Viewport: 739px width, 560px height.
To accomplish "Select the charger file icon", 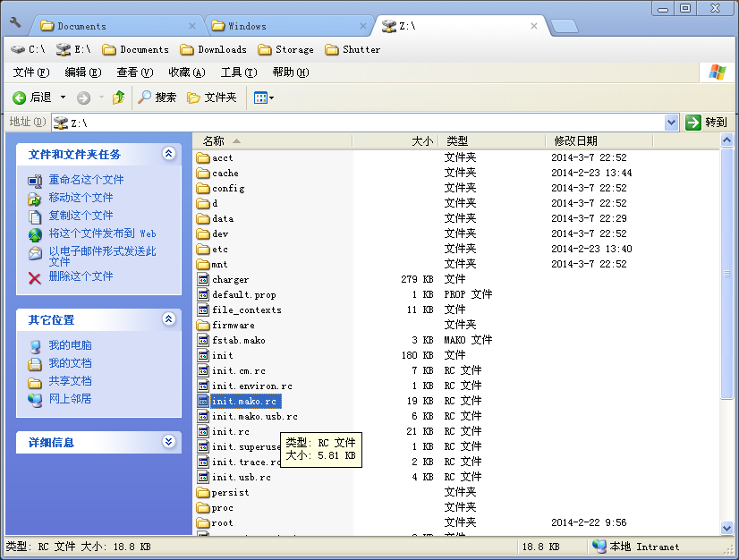I will (x=203, y=279).
